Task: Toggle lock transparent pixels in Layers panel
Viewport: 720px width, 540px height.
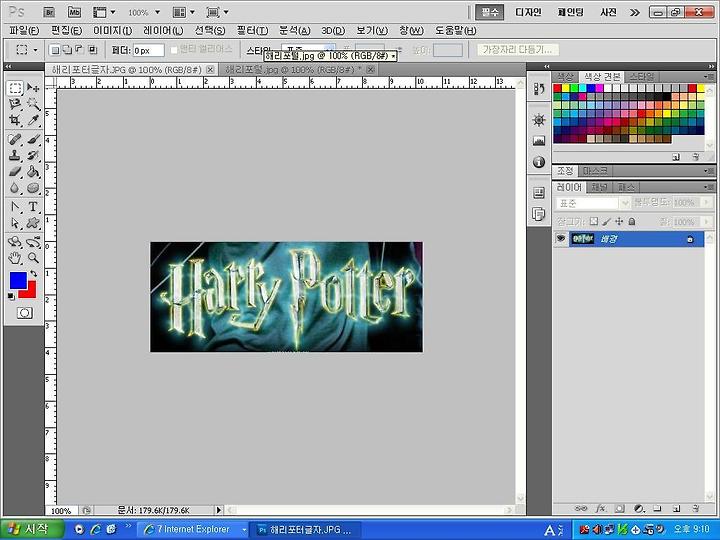Action: coord(594,222)
